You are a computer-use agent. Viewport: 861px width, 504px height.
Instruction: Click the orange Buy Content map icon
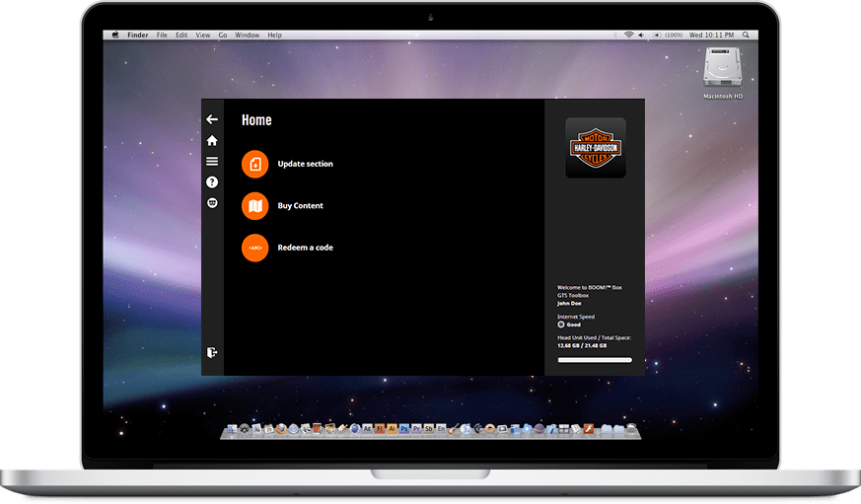[x=254, y=206]
